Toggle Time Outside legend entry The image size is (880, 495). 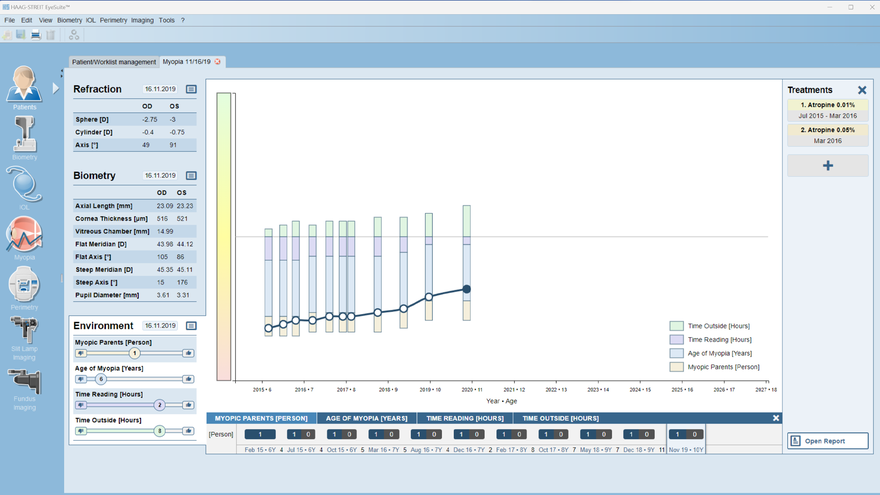pyautogui.click(x=676, y=326)
